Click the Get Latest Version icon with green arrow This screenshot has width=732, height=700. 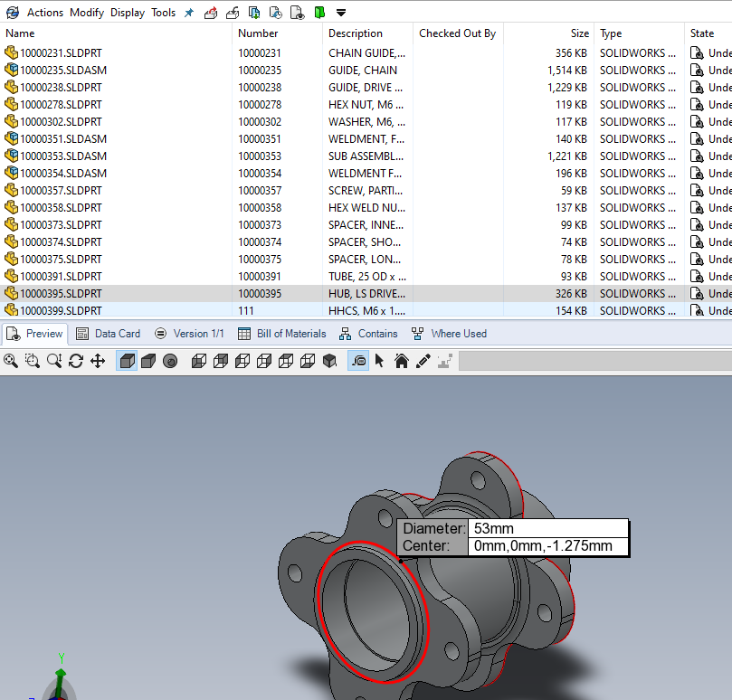click(254, 13)
